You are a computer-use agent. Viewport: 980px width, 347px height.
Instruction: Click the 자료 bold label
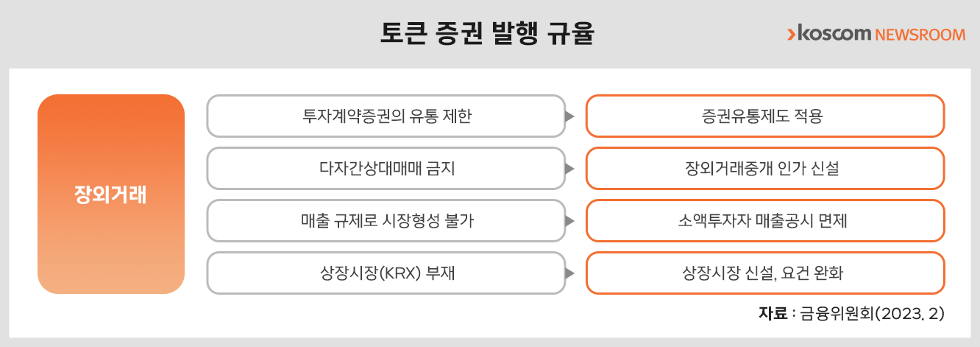(x=773, y=313)
